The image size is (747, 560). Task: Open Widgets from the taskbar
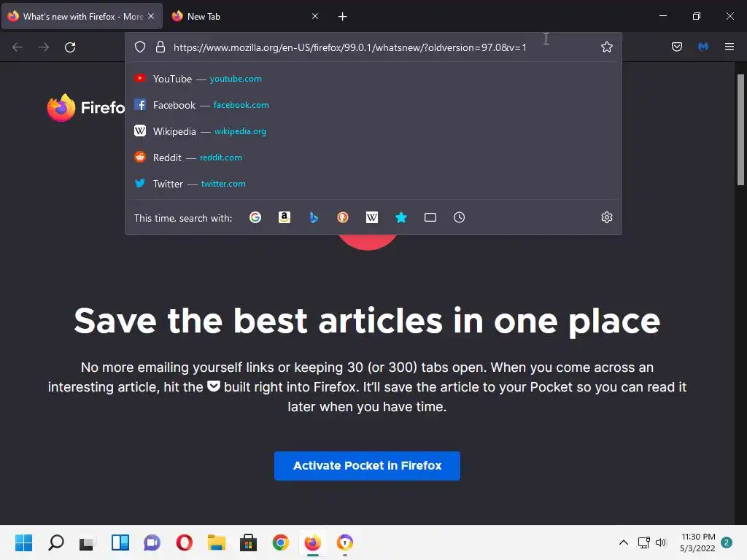tap(120, 542)
